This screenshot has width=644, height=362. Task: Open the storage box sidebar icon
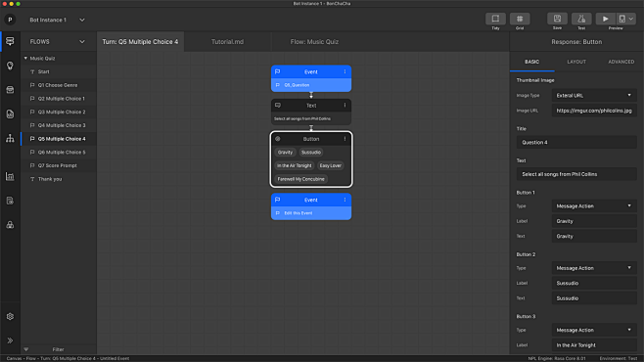[x=10, y=90]
